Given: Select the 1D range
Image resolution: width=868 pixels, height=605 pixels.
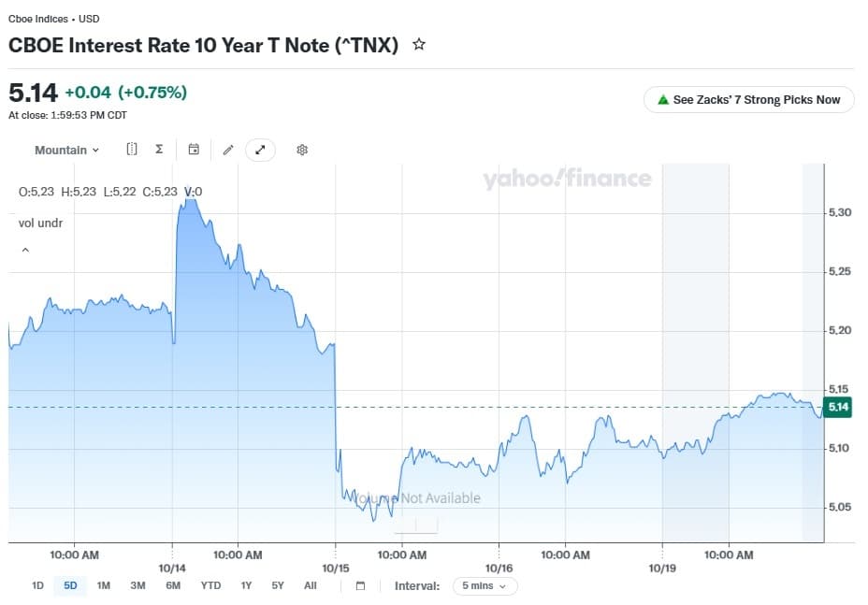Looking at the screenshot, I should [37, 585].
